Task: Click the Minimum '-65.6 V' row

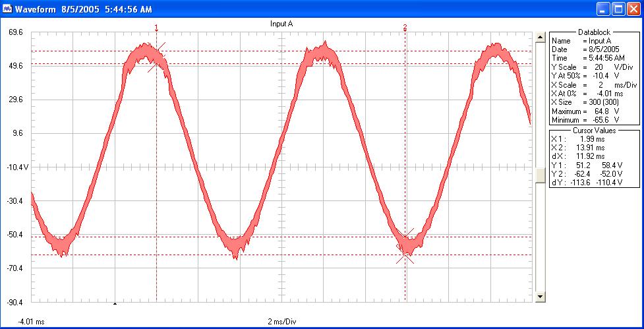Action: (585, 120)
